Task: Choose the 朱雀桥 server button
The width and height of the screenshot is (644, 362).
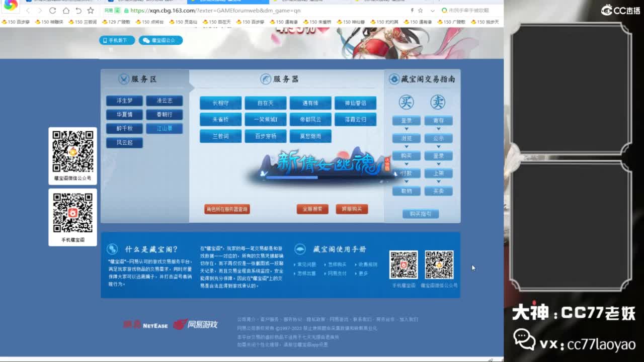Action: pyautogui.click(x=220, y=120)
